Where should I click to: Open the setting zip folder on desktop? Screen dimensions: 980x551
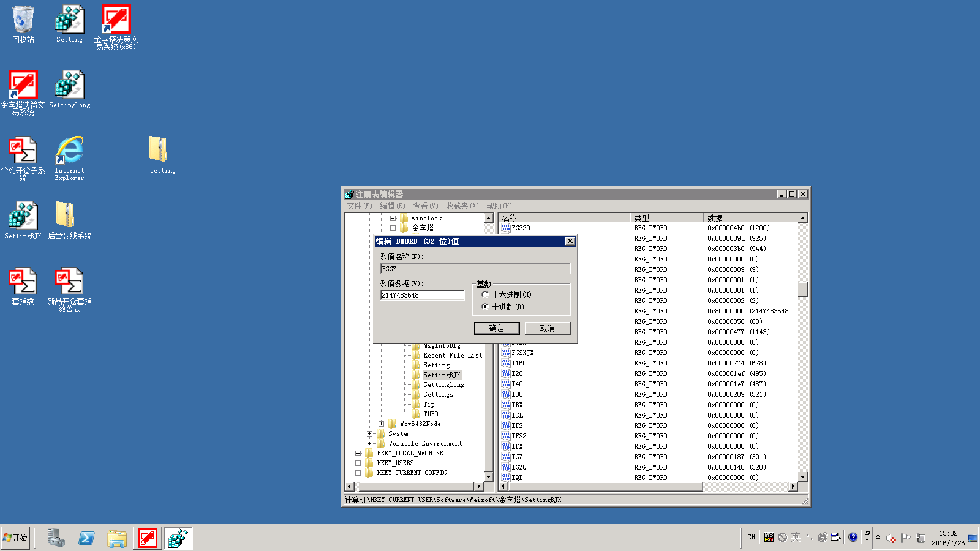tap(159, 151)
